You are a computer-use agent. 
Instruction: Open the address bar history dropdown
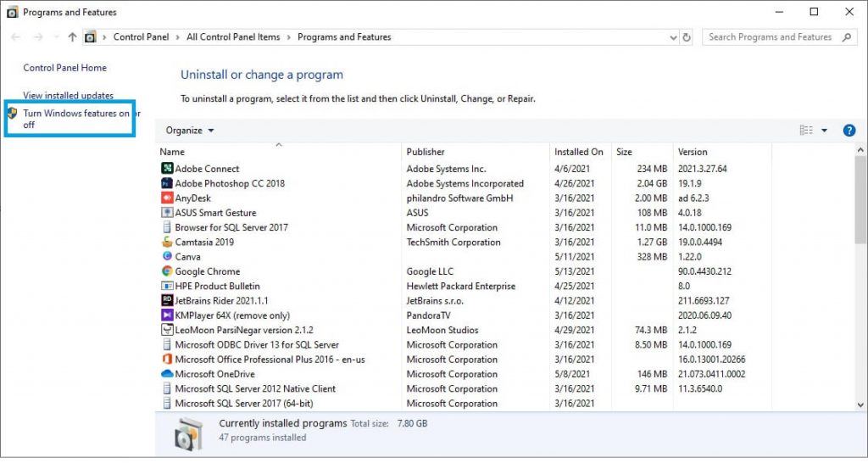(x=673, y=37)
